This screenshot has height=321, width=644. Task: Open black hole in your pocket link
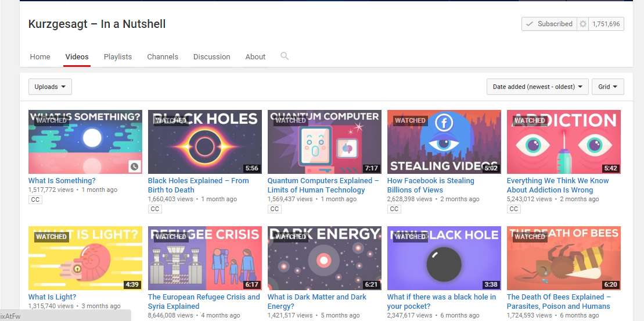pyautogui.click(x=441, y=301)
